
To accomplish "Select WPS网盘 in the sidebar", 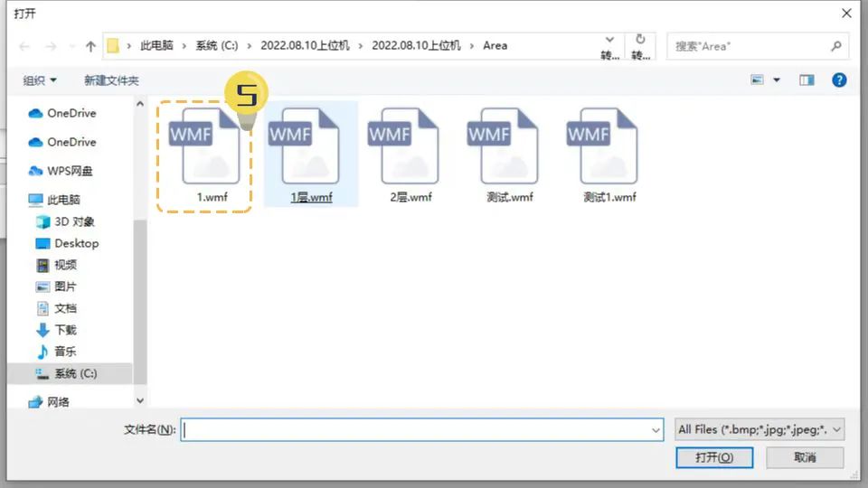I will pyautogui.click(x=69, y=171).
